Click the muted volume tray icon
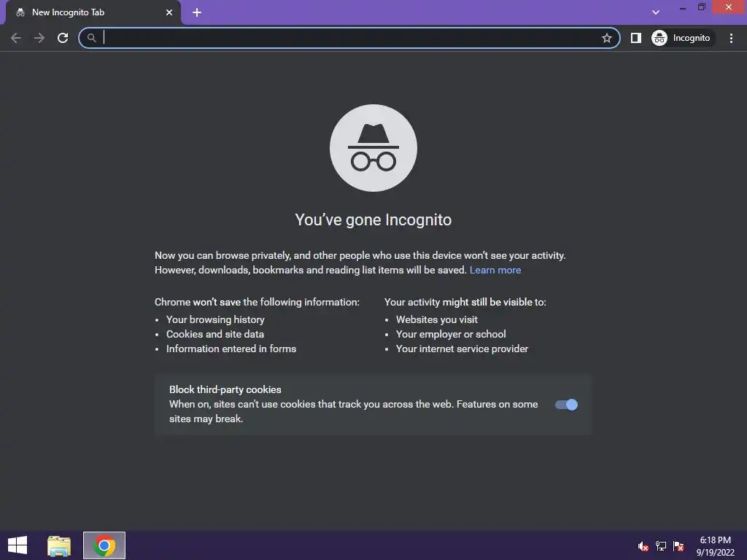The image size is (747, 560). pyautogui.click(x=643, y=546)
